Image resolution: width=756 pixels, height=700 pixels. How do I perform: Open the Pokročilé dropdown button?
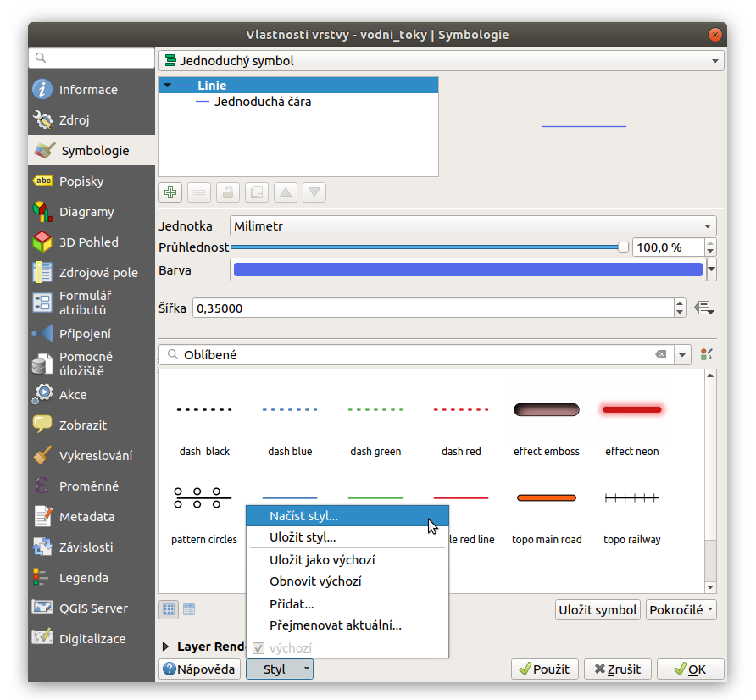(681, 610)
